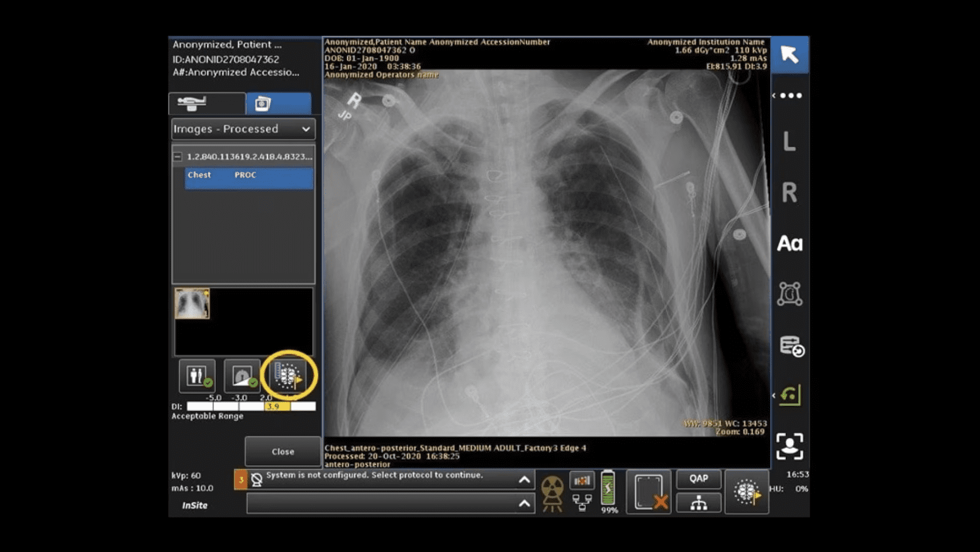Click the dose indicator with green checkmark
This screenshot has width=980, height=552.
tap(241, 376)
